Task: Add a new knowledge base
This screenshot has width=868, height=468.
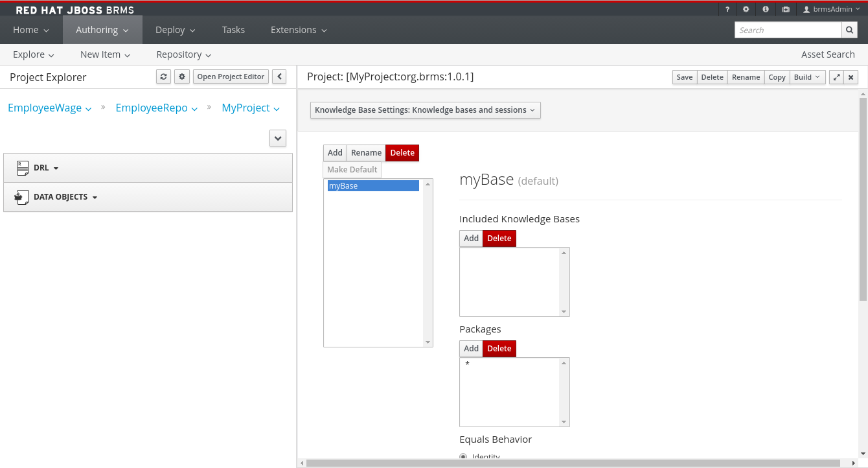Action: pos(335,153)
